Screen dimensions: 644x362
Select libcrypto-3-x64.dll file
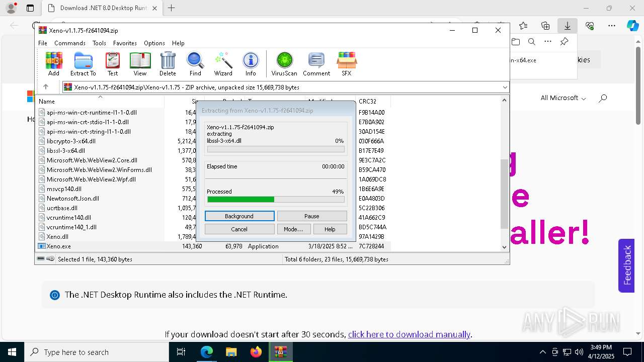(71, 141)
